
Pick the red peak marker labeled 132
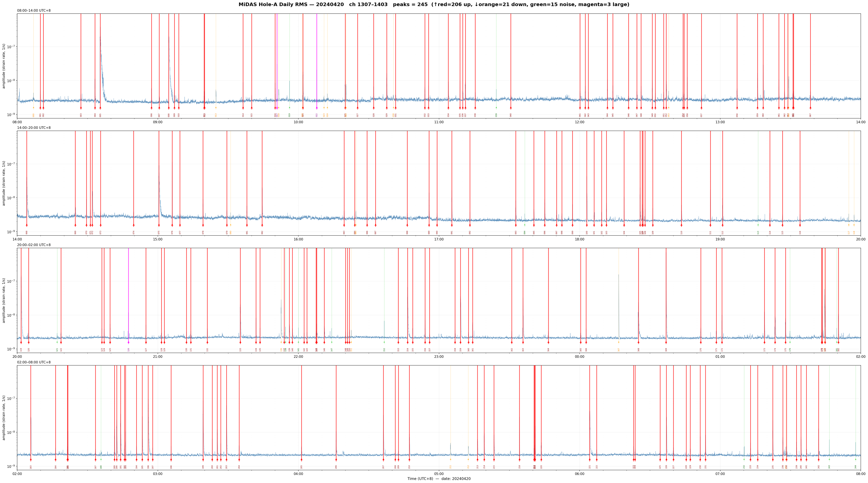(x=207, y=342)
